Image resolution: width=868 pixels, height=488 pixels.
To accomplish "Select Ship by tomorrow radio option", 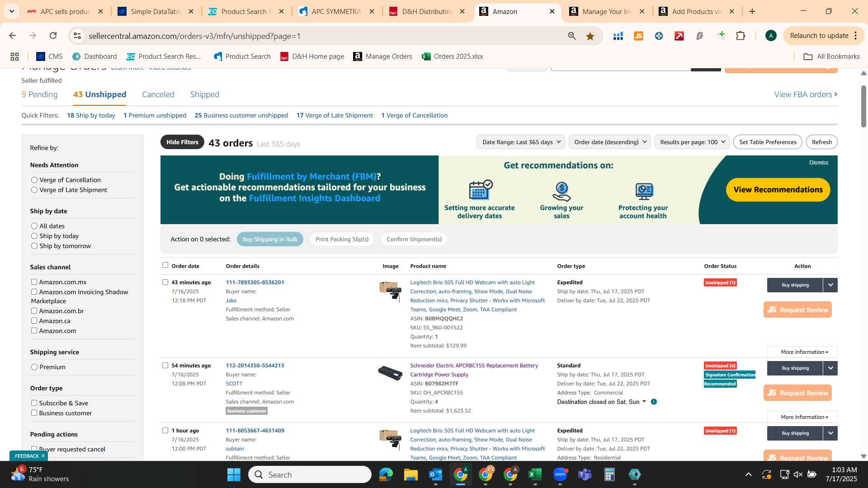I will tap(34, 246).
